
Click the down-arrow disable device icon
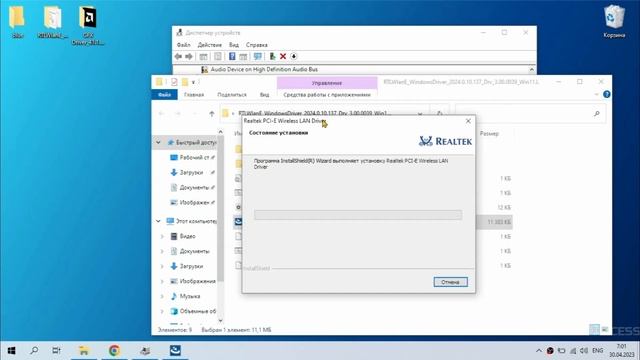pos(293,56)
